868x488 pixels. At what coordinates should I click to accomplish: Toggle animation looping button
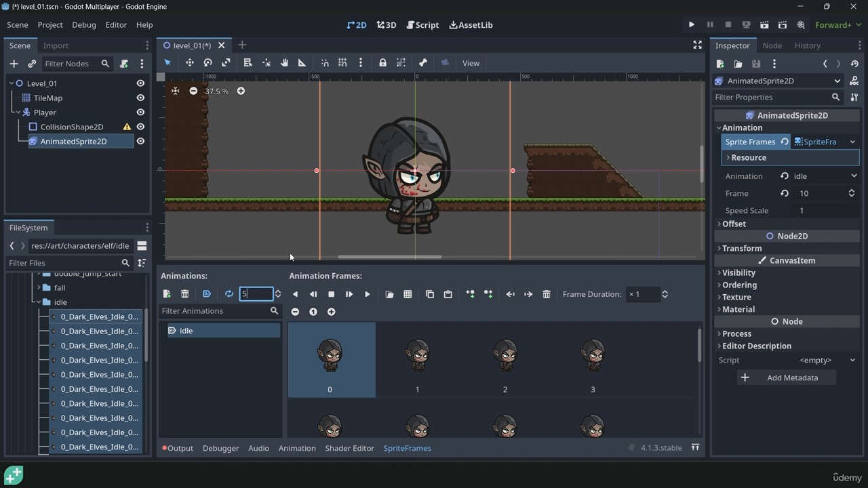(x=229, y=294)
